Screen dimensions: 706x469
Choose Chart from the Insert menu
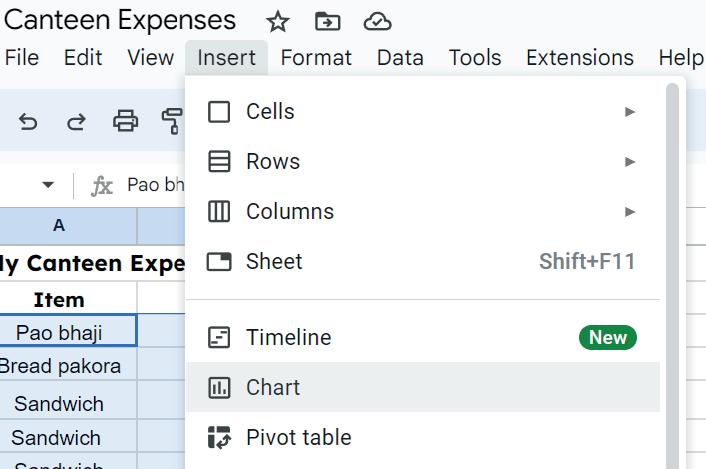pos(273,387)
